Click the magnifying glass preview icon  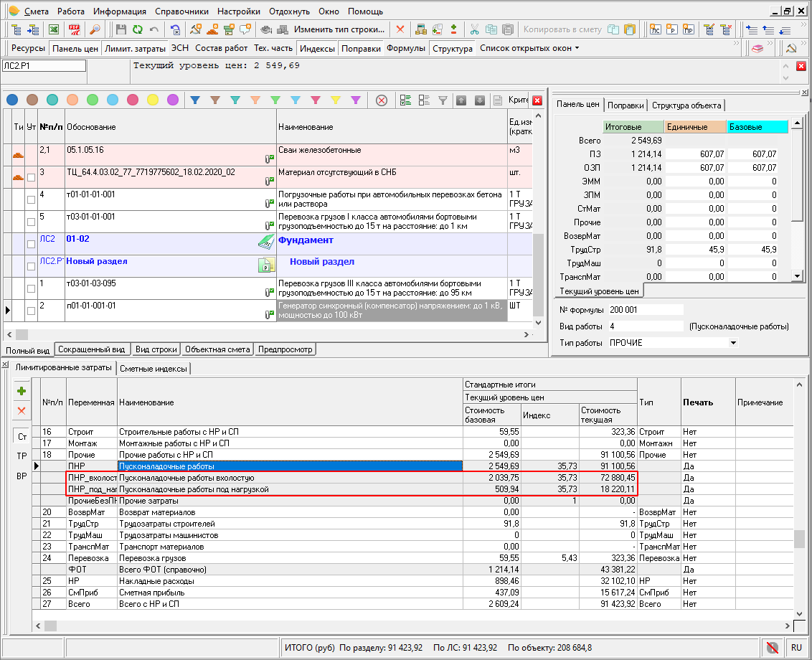coord(94,29)
